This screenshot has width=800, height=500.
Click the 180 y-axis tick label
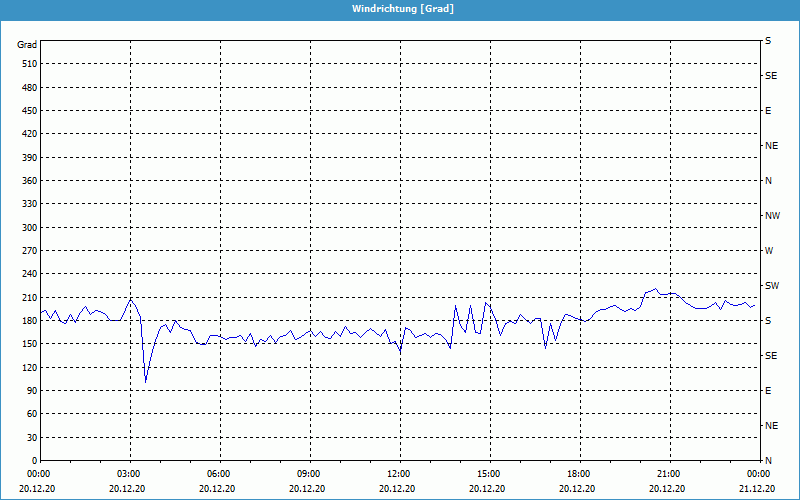(27, 321)
